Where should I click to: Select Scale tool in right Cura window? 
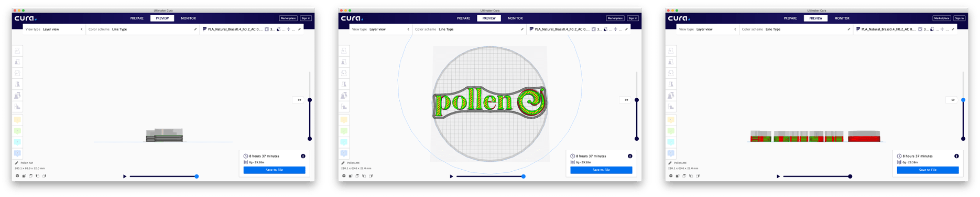[671, 62]
